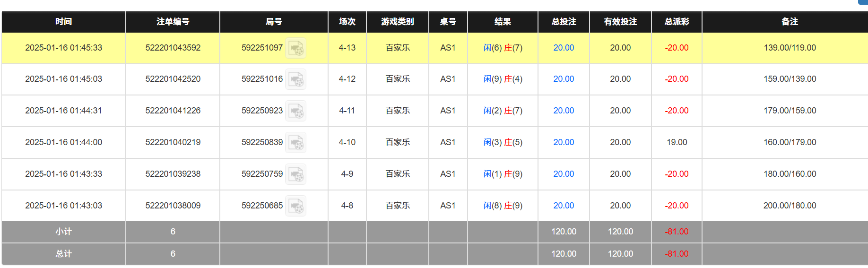Click payout 19.00 in row 4-10
Screen dimensions: 868x268
click(677, 142)
